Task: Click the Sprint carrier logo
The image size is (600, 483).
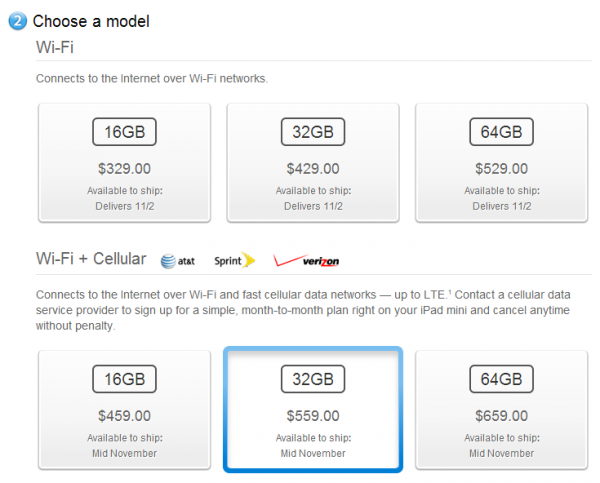Action: [x=235, y=261]
